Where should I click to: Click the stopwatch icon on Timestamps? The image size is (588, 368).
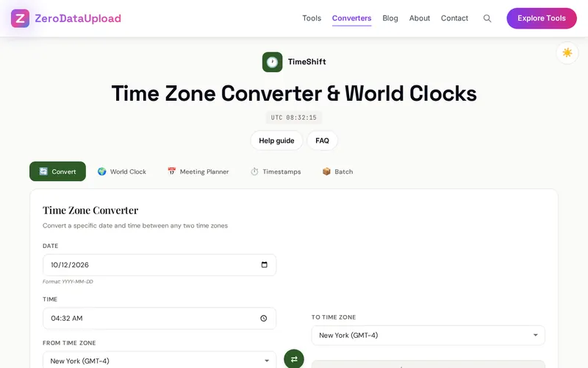point(254,171)
